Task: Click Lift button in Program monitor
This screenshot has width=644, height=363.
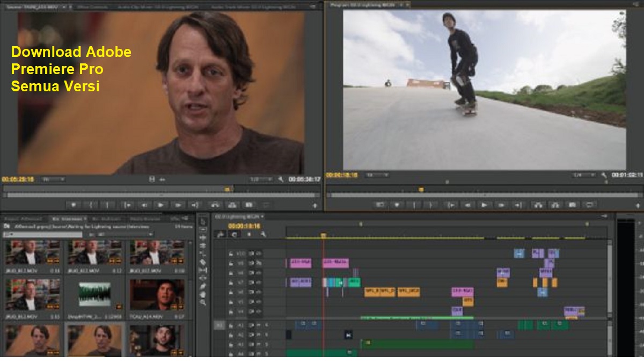Action: pos(537,205)
